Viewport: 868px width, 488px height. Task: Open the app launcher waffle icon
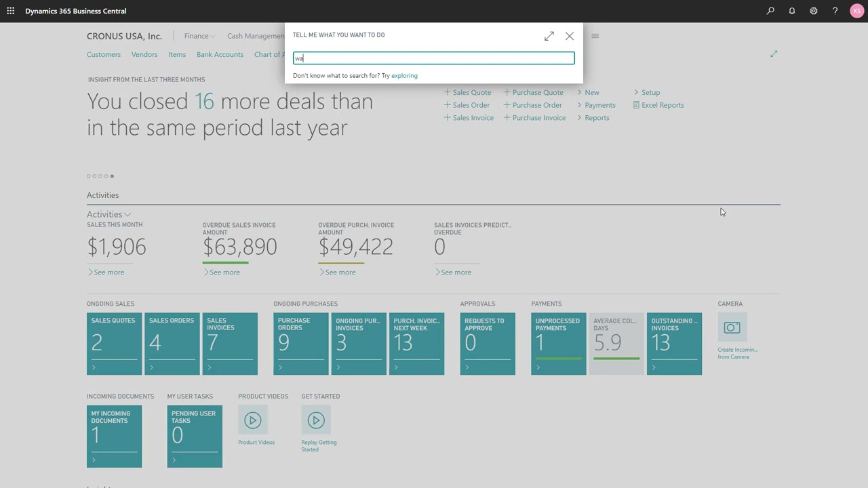pyautogui.click(x=10, y=11)
